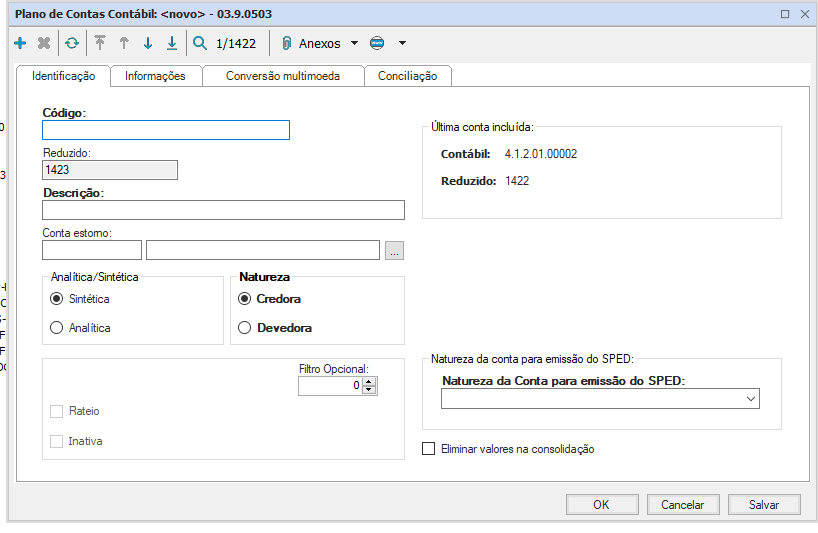Image resolution: width=818 pixels, height=533 pixels.
Task: Choose the Devedora natureza option
Action: (x=245, y=328)
